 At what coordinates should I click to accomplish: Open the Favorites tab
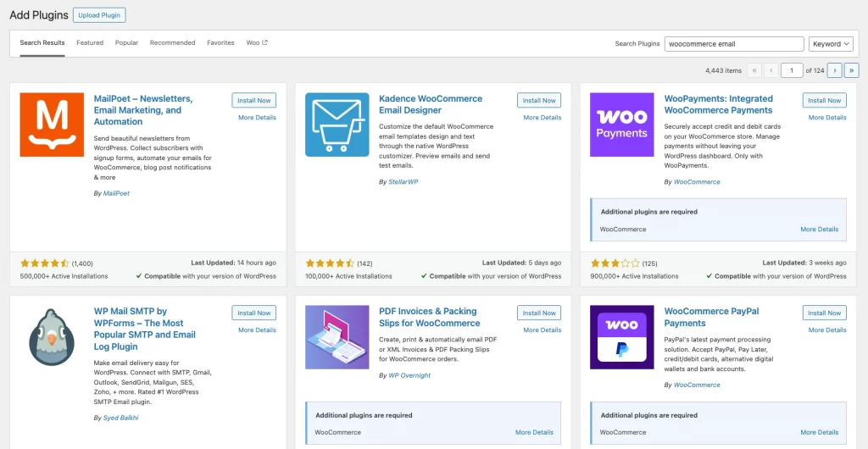click(x=221, y=42)
